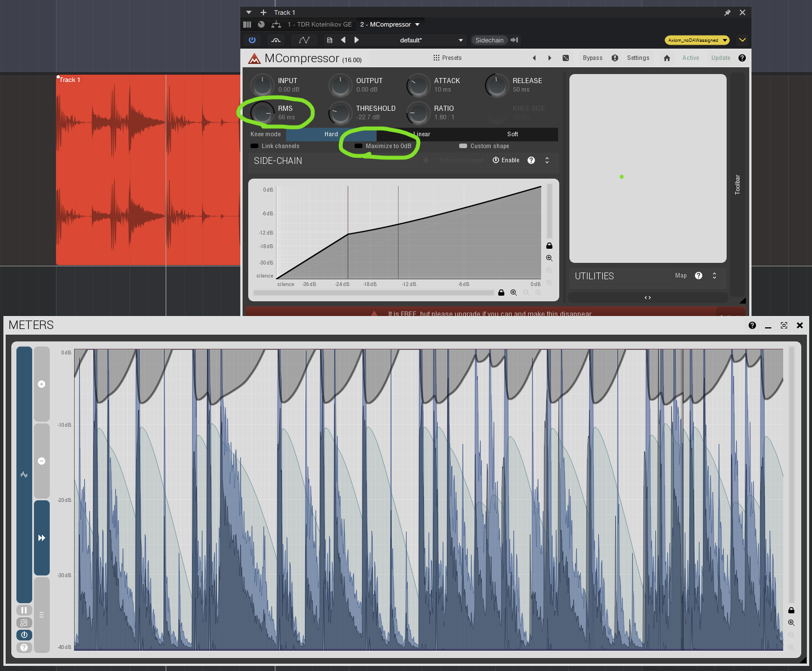Select previous MCompressor preset arrow

tap(534, 58)
